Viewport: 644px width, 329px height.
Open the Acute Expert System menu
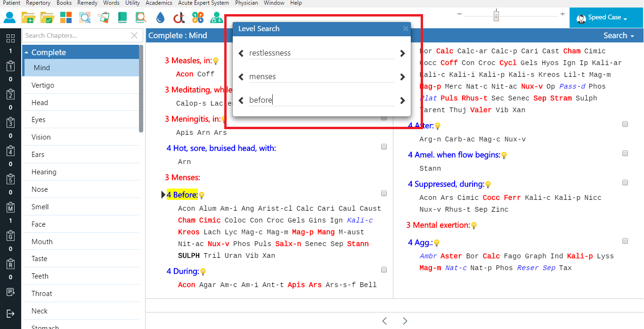(204, 3)
